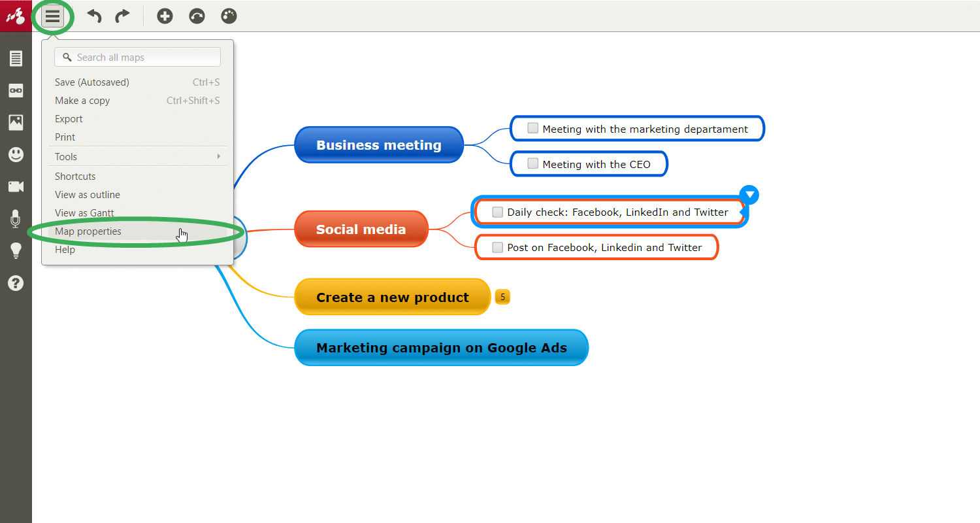Open the hamburger main menu button
Image resolution: width=980 pixels, height=523 pixels.
(x=53, y=16)
